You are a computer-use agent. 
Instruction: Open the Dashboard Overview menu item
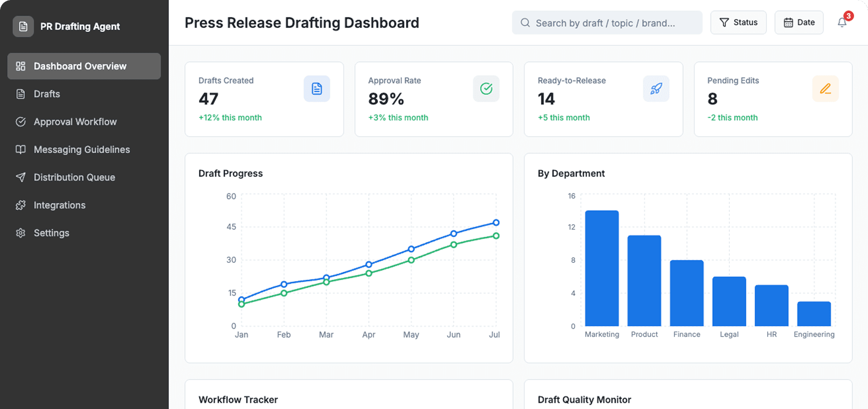[x=84, y=66]
